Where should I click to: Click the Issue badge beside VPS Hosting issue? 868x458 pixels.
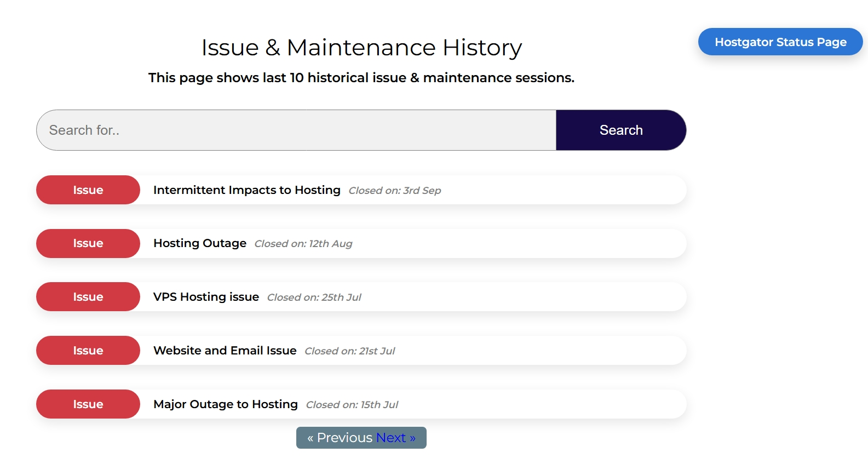coord(88,297)
